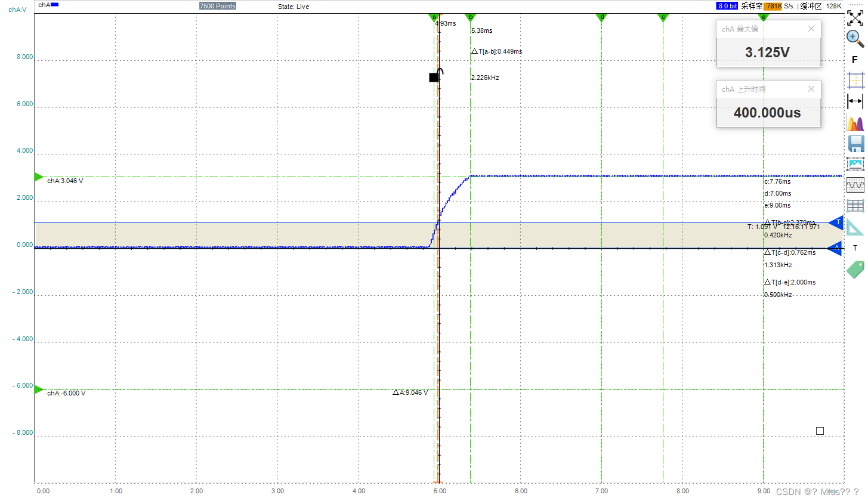Close the chA 最大值 measurement panel
The image size is (868, 501).
click(x=811, y=29)
